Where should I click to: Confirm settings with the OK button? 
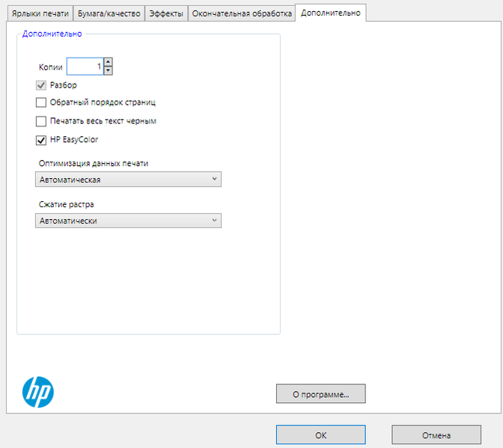320,435
